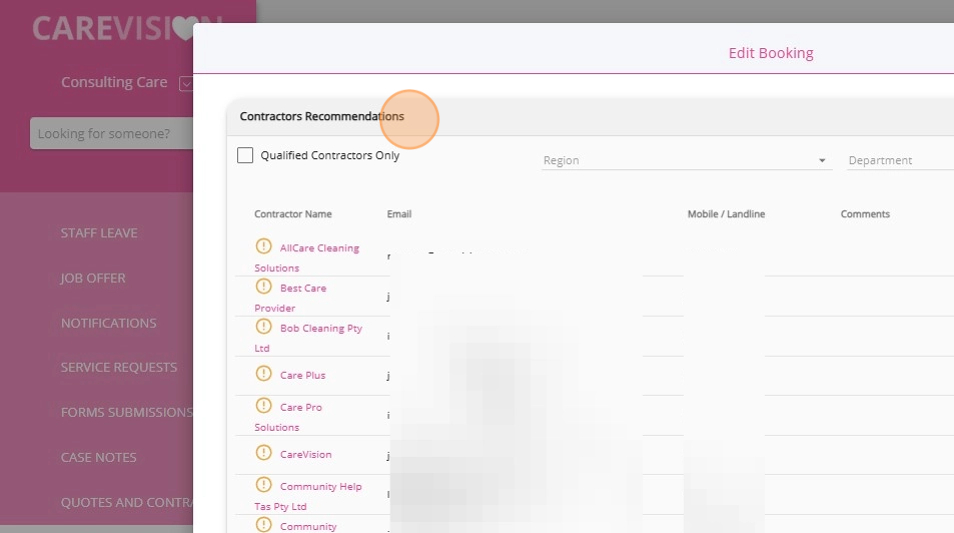Viewport: 954px width, 533px height.
Task: Open Staff Leave from the sidebar
Action: pyautogui.click(x=99, y=233)
